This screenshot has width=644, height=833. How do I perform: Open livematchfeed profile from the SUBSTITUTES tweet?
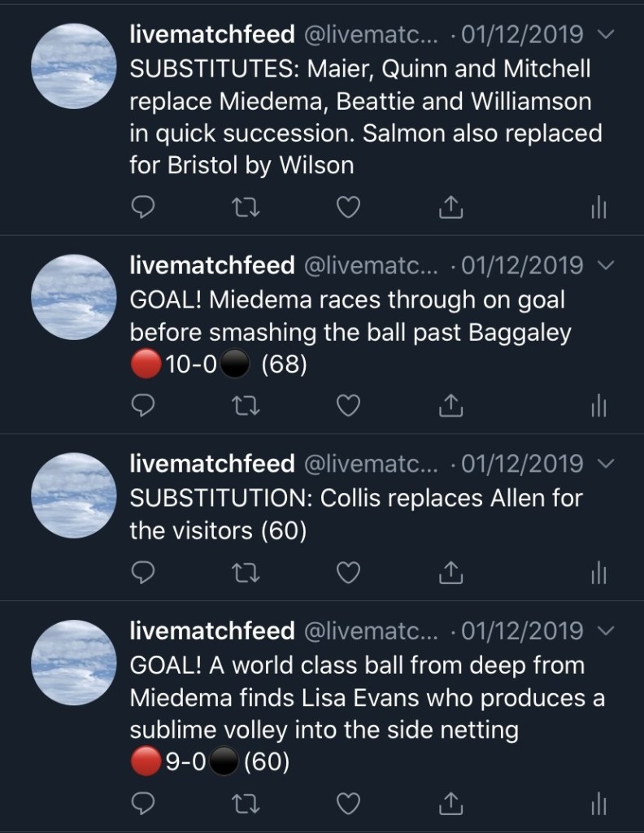(x=73, y=67)
